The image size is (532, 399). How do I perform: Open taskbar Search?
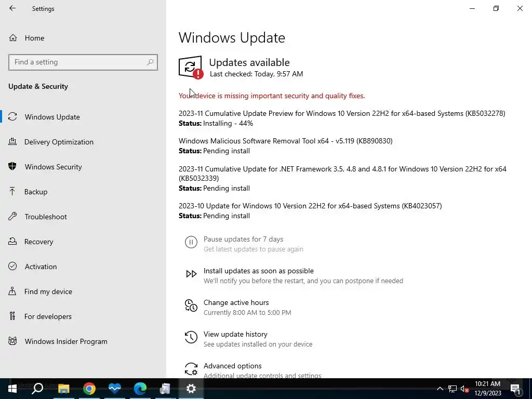37,389
